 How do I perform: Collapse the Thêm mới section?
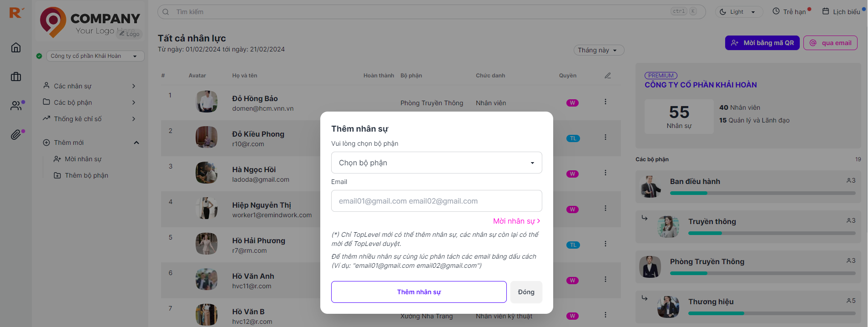point(136,142)
